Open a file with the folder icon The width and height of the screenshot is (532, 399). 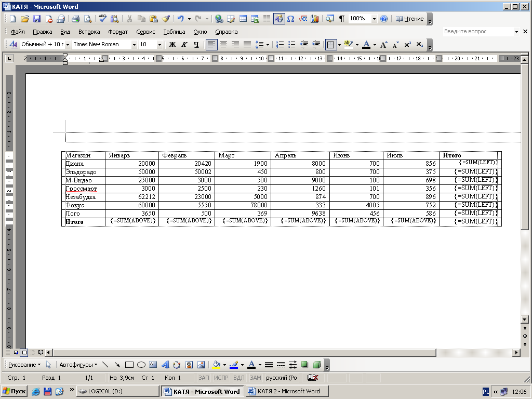coord(24,19)
